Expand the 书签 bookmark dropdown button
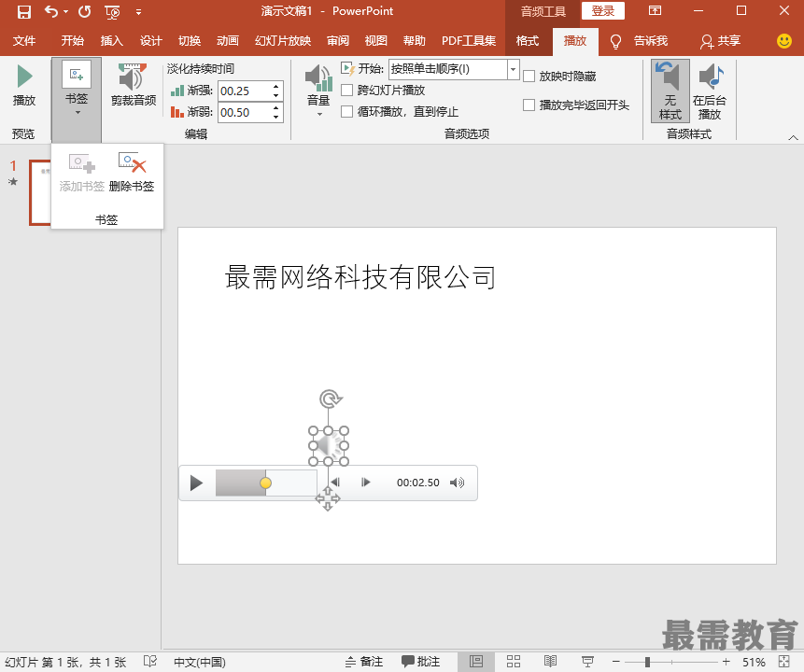Screen dimensions: 804x672 77,99
